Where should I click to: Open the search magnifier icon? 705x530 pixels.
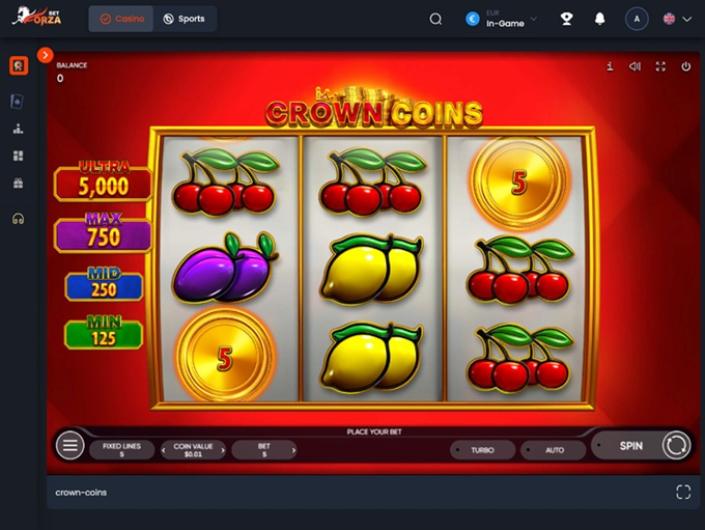pyautogui.click(x=435, y=19)
